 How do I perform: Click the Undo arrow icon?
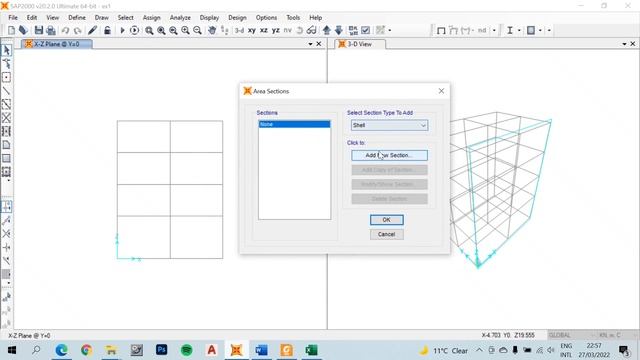pyautogui.click(x=65, y=30)
